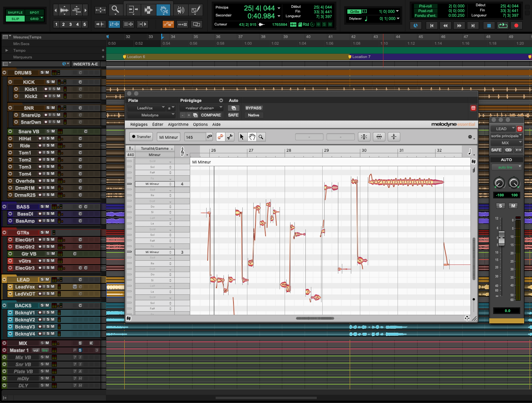This screenshot has height=403, width=532.
Task: Select the Trim tool
Action: coord(133,9)
